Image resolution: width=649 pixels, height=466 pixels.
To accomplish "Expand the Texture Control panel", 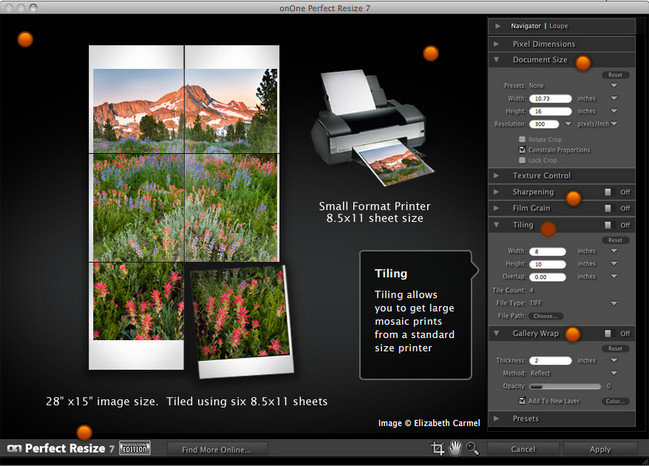I will tap(496, 175).
